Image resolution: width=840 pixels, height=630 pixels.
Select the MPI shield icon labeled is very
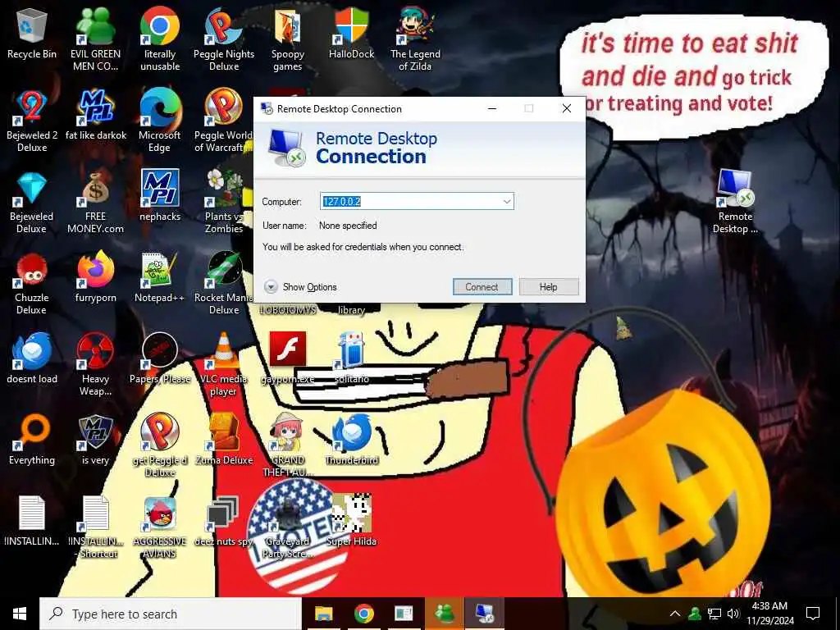(95, 440)
